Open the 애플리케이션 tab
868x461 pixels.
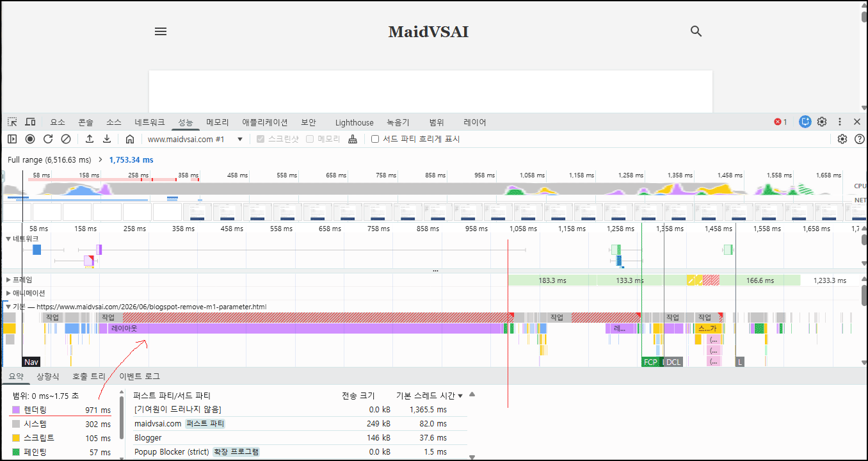click(x=265, y=122)
